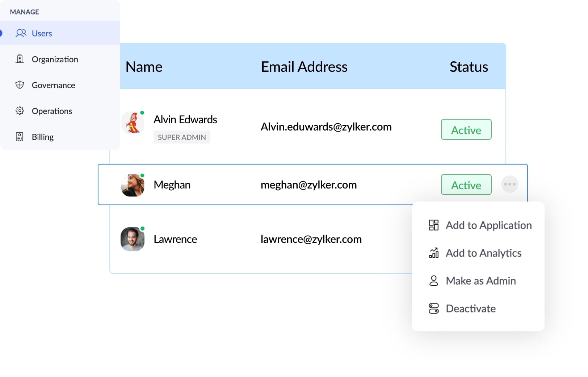Click the Deactivate toggle icon
Screen dimensions: 588x377
(x=434, y=308)
